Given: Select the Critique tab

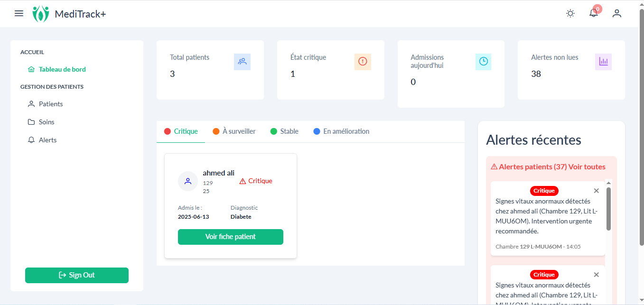Looking at the screenshot, I should point(181,131).
